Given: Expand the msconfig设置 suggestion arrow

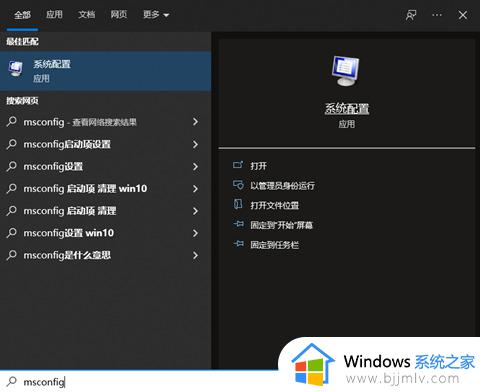Looking at the screenshot, I should (196, 166).
